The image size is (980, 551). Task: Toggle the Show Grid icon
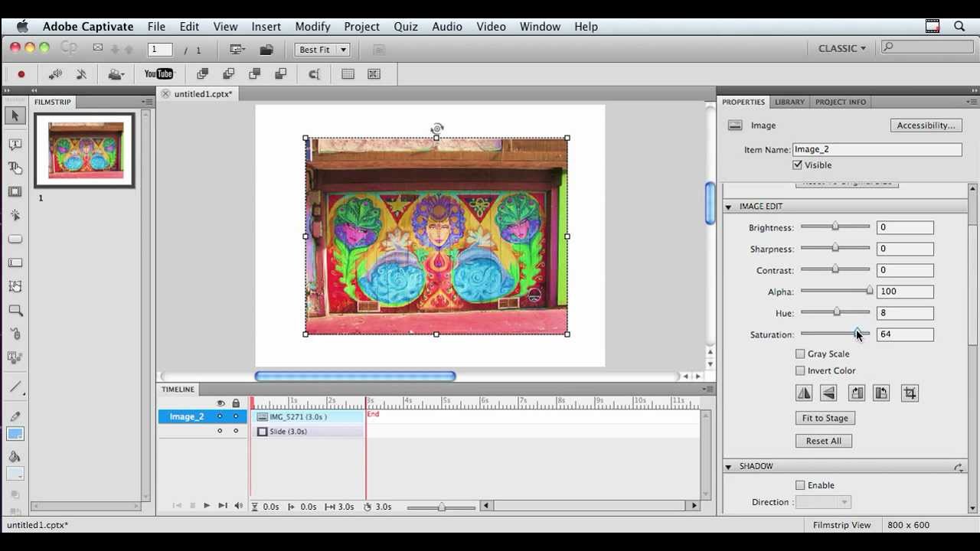348,74
